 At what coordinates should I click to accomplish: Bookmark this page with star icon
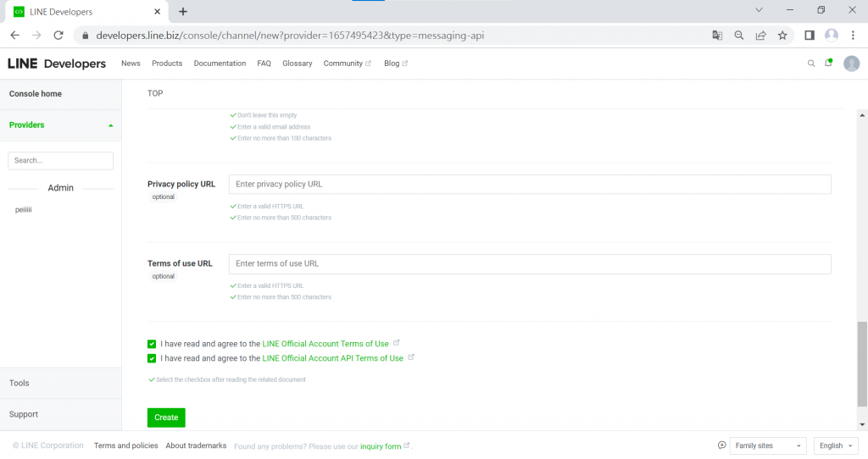(782, 36)
